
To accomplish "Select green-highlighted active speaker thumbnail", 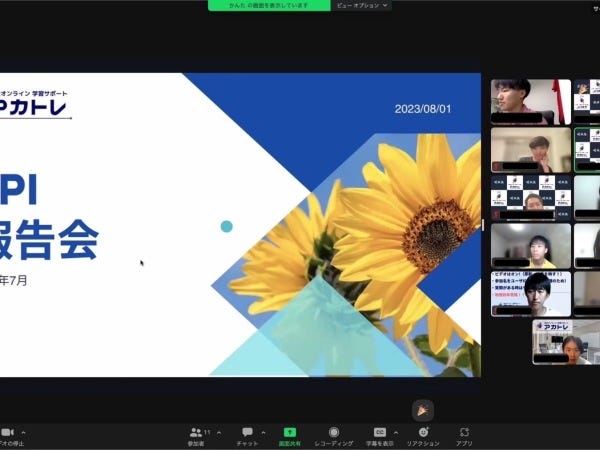I will pos(587,150).
